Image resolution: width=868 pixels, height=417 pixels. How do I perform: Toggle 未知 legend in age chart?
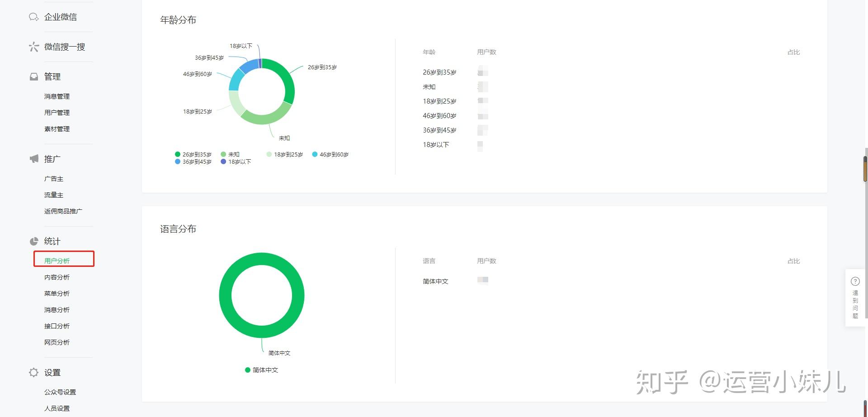point(230,154)
